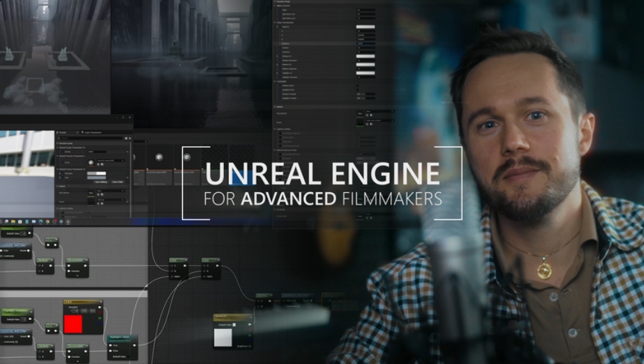Click the white preview in the scalar node

(x=223, y=337)
